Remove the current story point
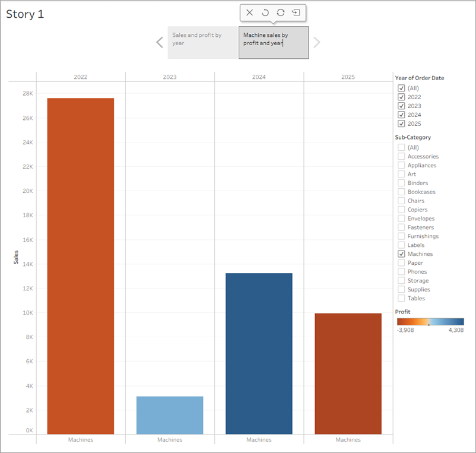 tap(249, 12)
